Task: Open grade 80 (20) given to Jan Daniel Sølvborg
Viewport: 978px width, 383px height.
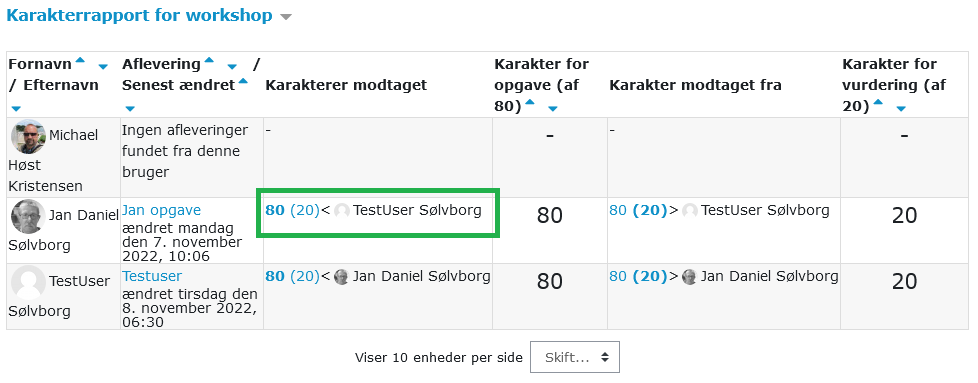Action: click(638, 276)
